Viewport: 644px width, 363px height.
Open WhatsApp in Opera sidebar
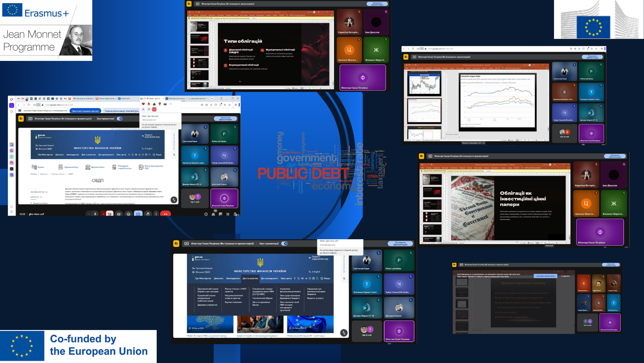click(x=12, y=157)
